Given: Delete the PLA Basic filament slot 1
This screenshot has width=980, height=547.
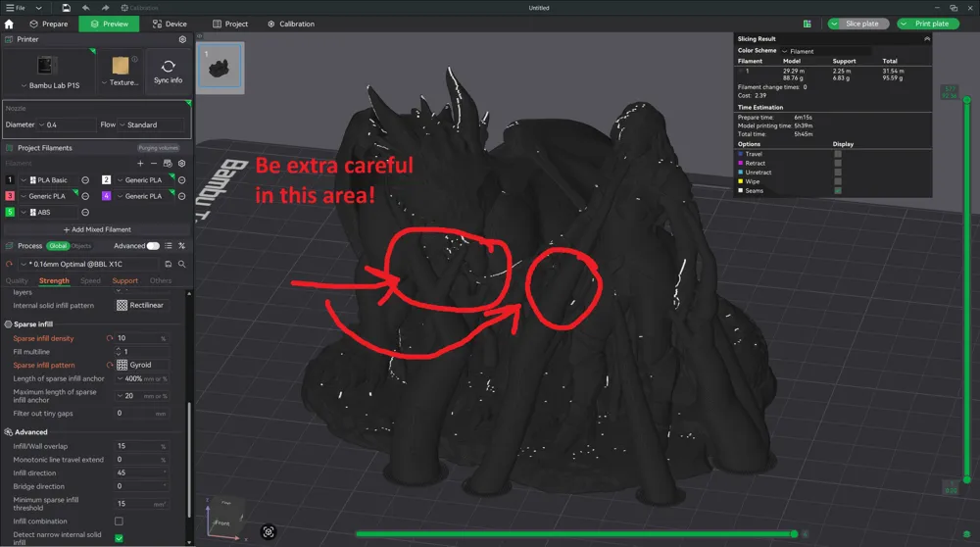Looking at the screenshot, I should coord(85,180).
